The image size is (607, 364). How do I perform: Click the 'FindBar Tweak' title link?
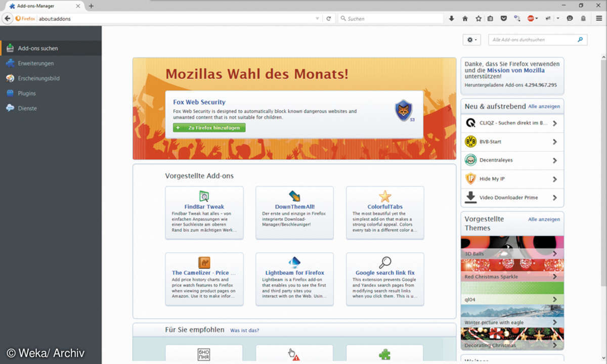point(204,207)
